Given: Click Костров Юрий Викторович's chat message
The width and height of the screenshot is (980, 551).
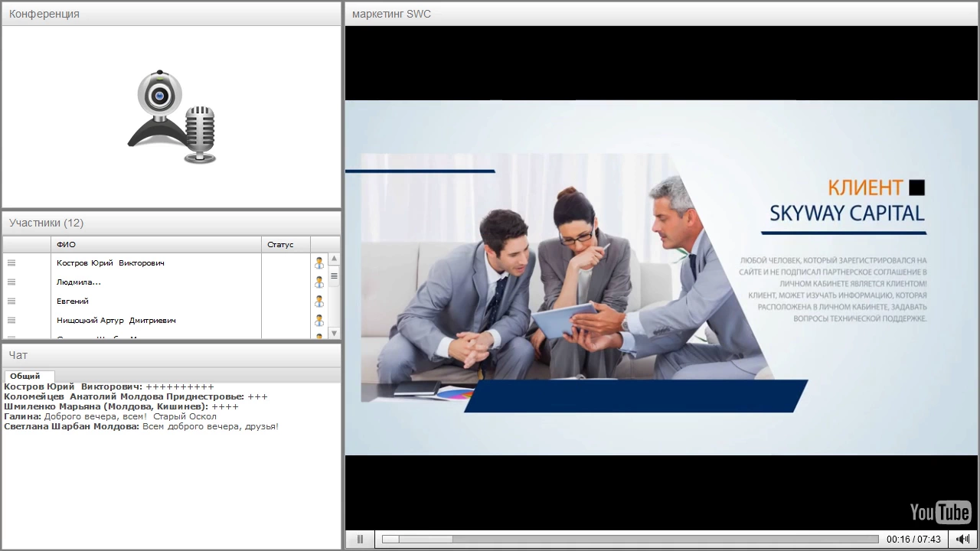Looking at the screenshot, I should click(x=109, y=386).
